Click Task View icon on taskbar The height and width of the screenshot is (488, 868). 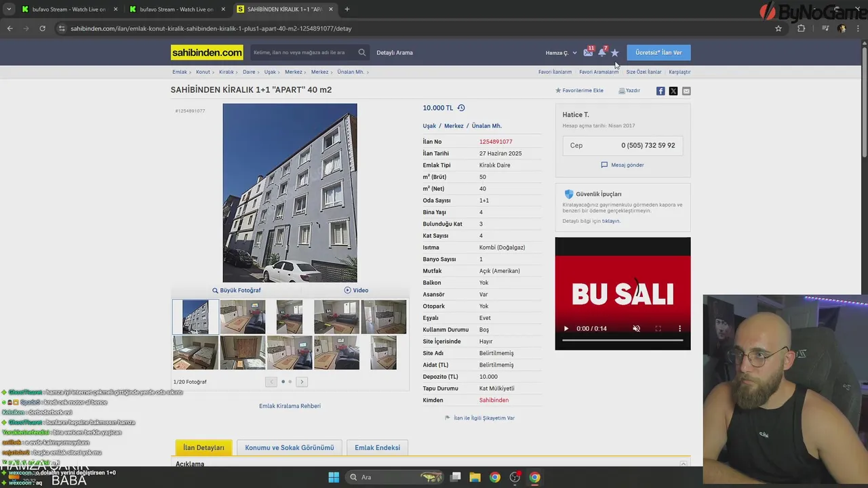pyautogui.click(x=456, y=477)
